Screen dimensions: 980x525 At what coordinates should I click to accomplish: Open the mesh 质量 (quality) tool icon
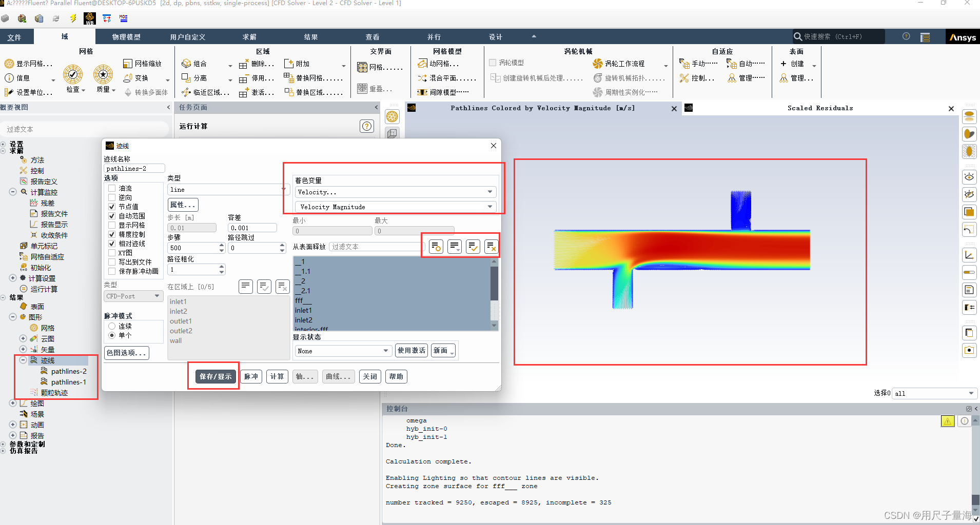(x=103, y=74)
